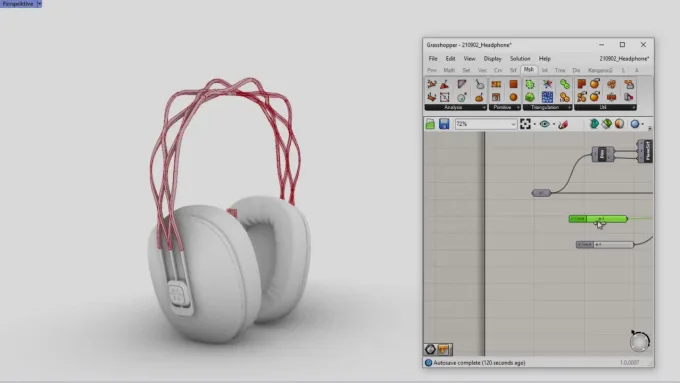Screen dimensions: 680x383
Task: Choose the green metaball blobs icon in Triangulation
Action: [x=565, y=84]
